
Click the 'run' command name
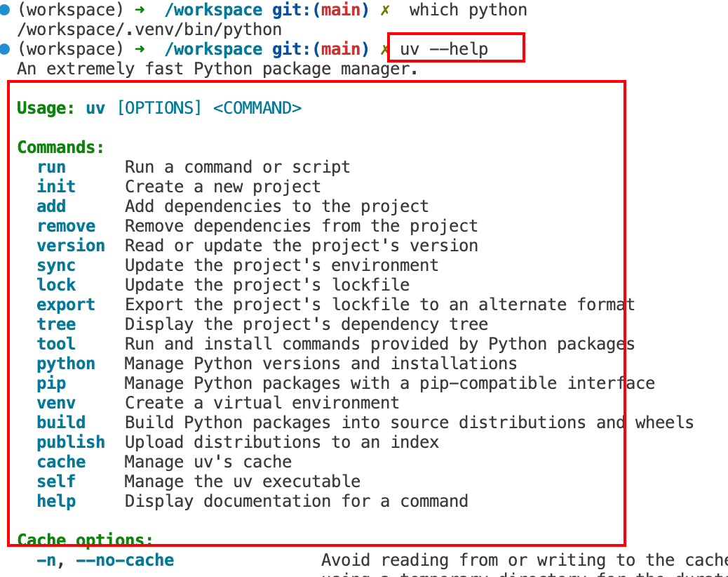[x=51, y=167]
